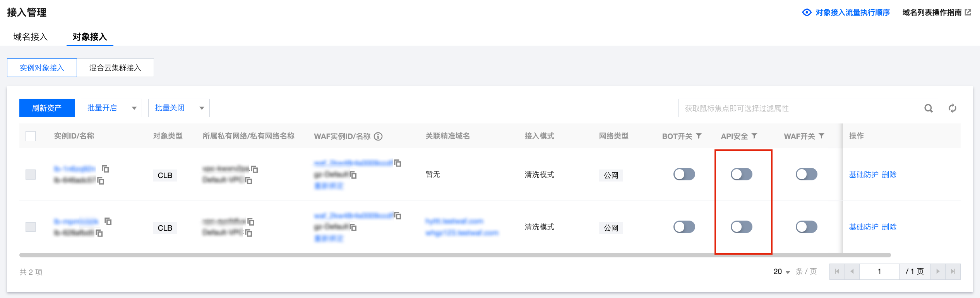Open the BOT开关 column filter icon

coord(699,136)
